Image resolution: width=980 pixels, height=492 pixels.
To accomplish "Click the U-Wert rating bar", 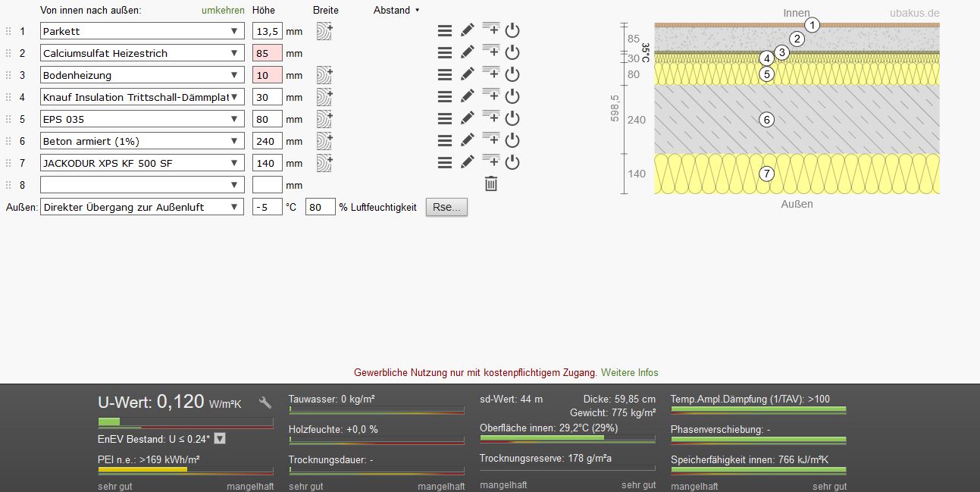I will pyautogui.click(x=186, y=421).
